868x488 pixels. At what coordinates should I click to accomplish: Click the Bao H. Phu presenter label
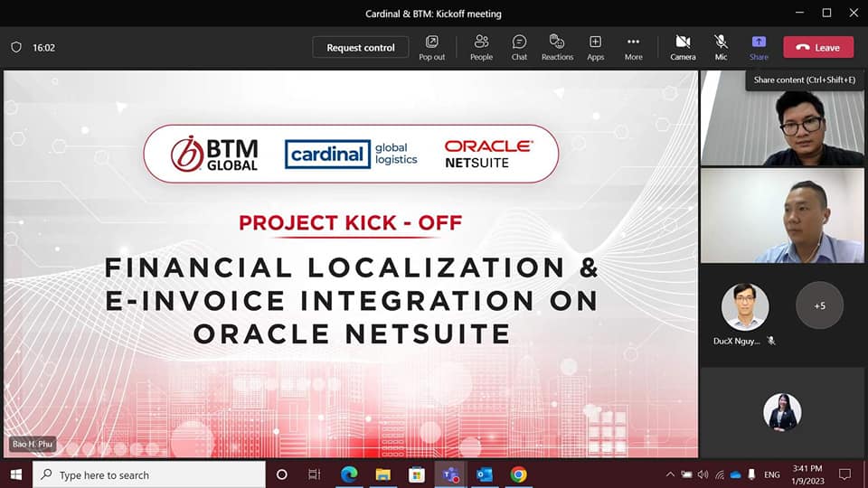(x=33, y=444)
